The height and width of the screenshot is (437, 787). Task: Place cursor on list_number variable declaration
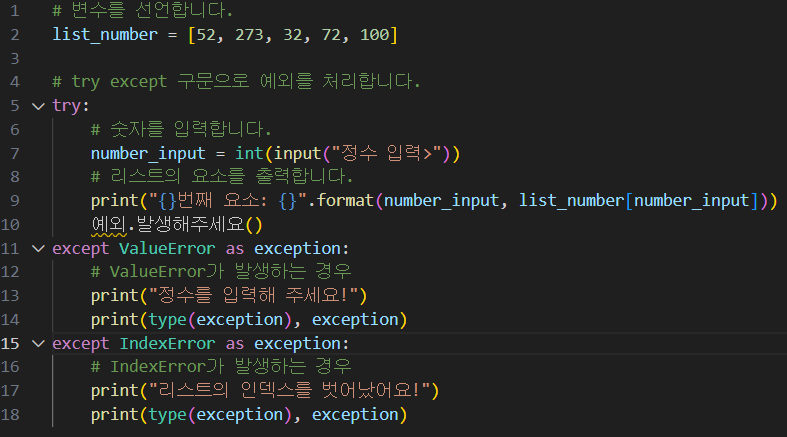[x=105, y=35]
